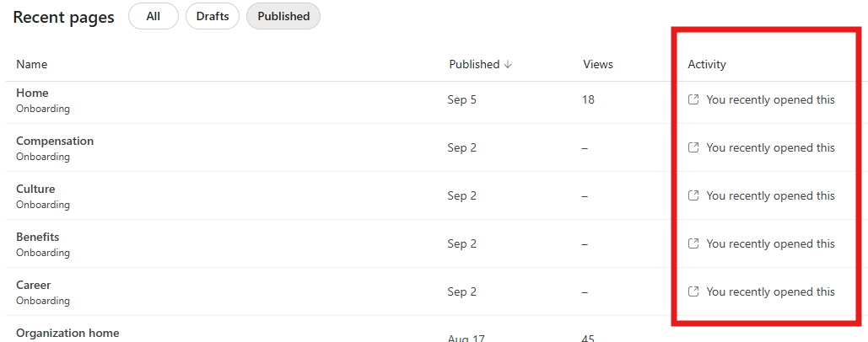Open the Benefits page
Viewport: 868px width, 342px height.
[x=38, y=237]
